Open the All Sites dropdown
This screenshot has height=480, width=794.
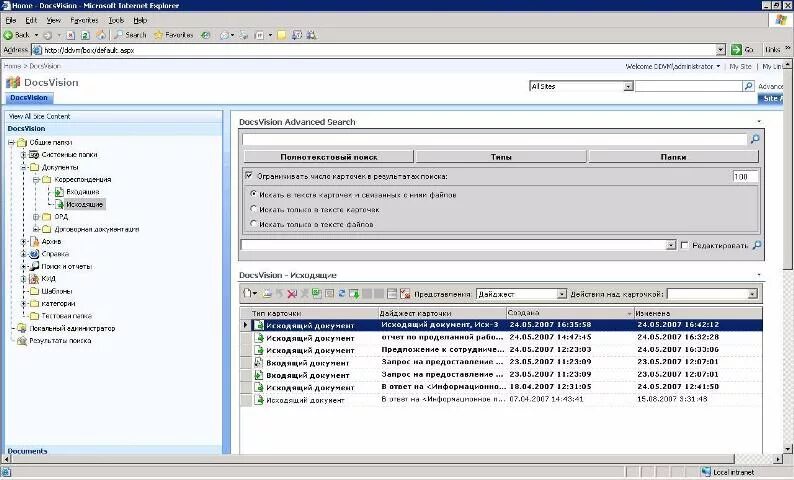tap(628, 87)
